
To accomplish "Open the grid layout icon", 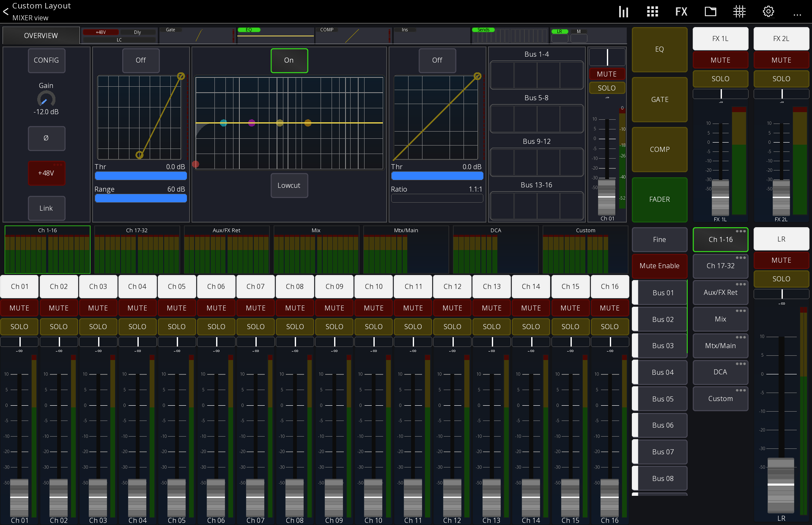I will pos(653,12).
